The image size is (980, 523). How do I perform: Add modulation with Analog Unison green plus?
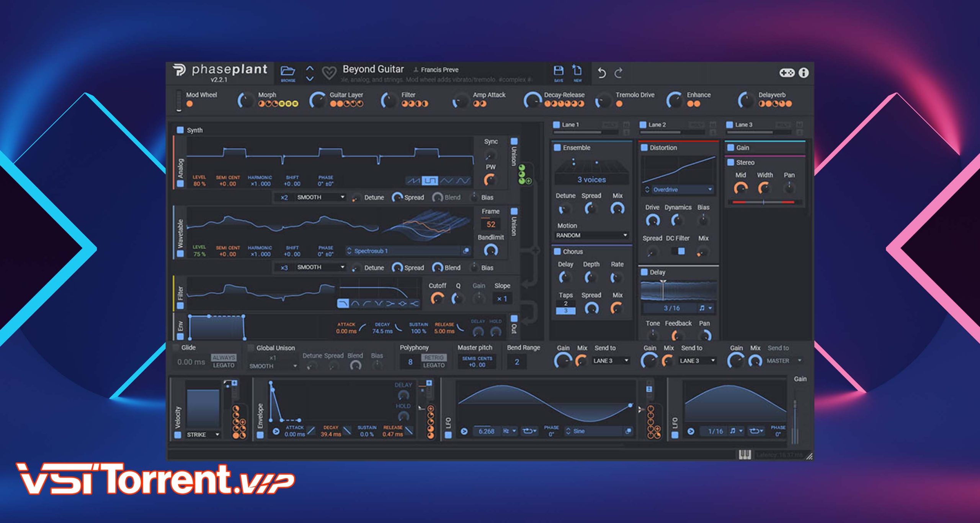[x=529, y=181]
